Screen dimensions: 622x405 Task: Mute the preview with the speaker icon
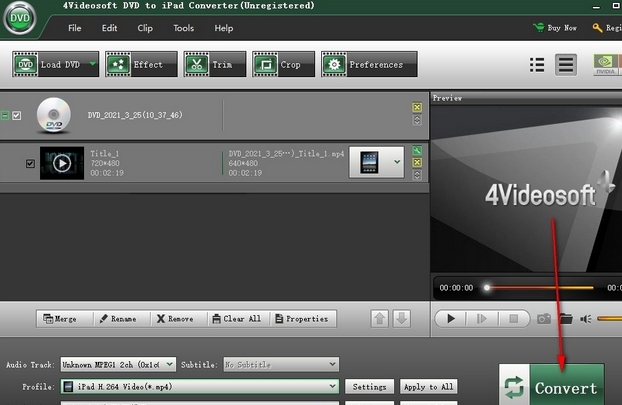pyautogui.click(x=586, y=319)
